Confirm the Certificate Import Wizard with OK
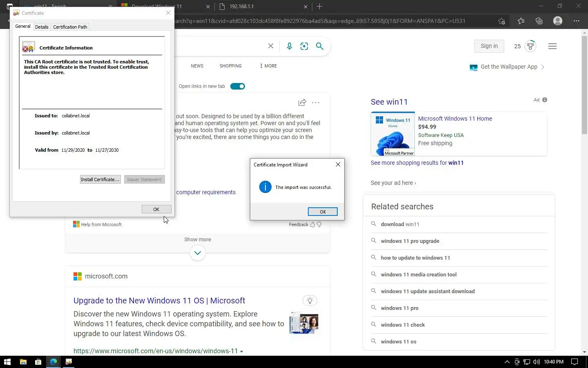588x368 pixels. coord(323,211)
